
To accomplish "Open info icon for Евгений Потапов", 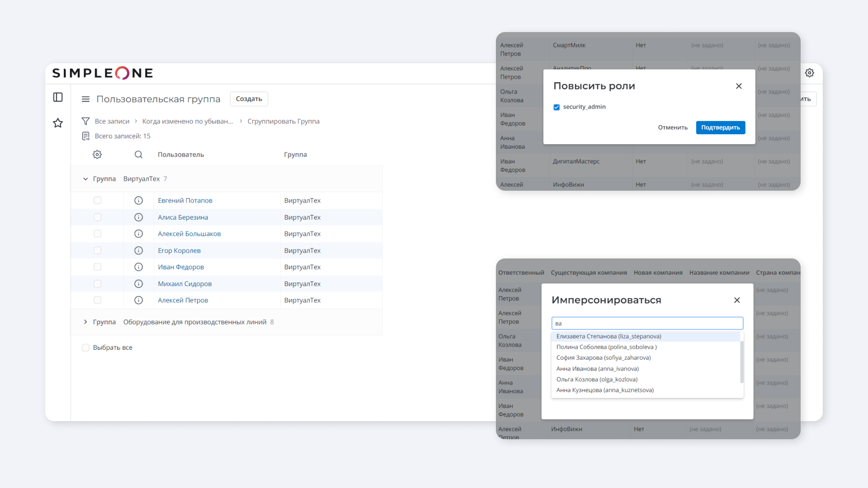I will [138, 201].
